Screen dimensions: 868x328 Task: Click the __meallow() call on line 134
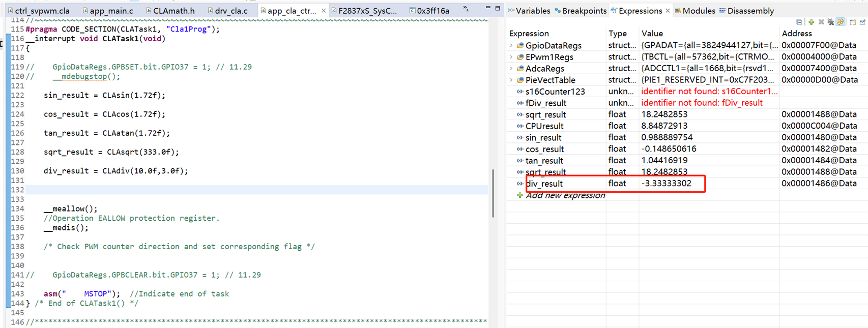70,208
